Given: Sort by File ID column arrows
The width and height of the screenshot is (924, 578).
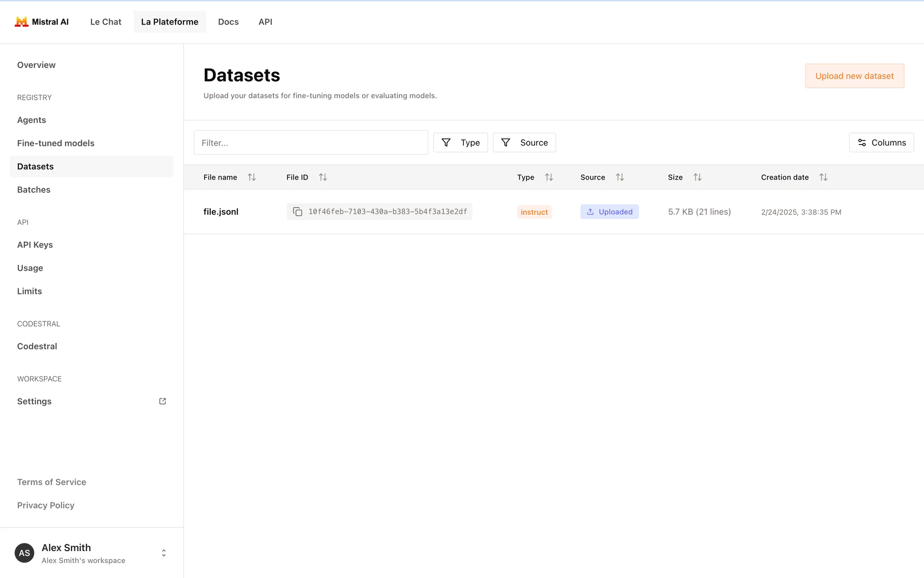Looking at the screenshot, I should (x=323, y=177).
